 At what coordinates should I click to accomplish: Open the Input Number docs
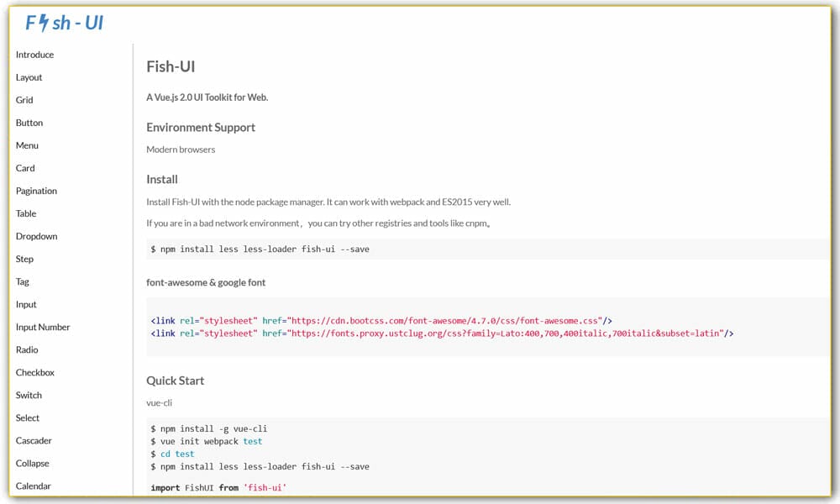coord(43,327)
